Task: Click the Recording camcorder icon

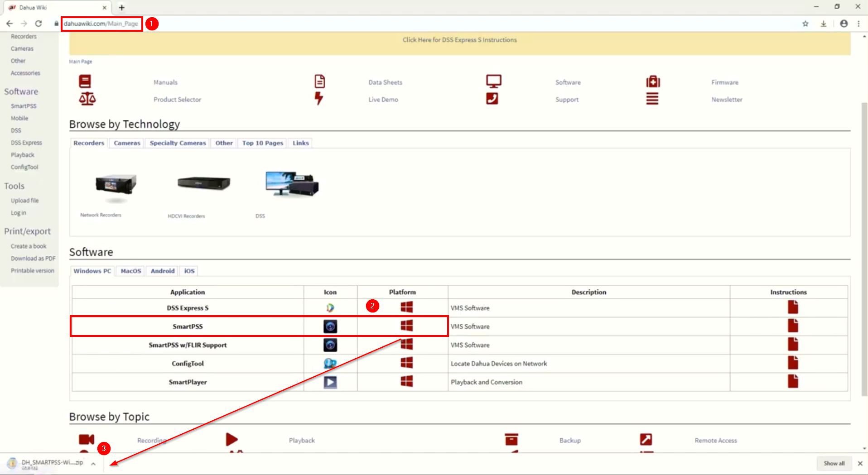Action: pyautogui.click(x=87, y=440)
